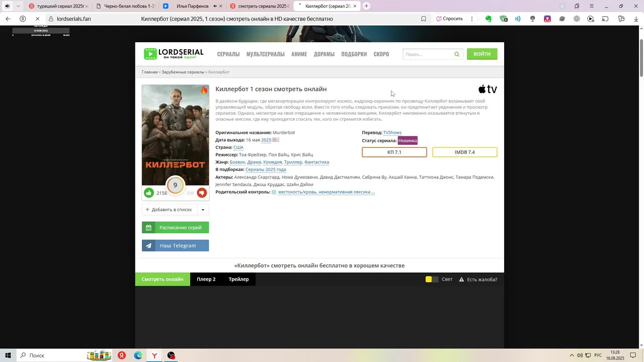The image size is (644, 362).
Task: Open the Дорамы section
Action: click(x=324, y=54)
